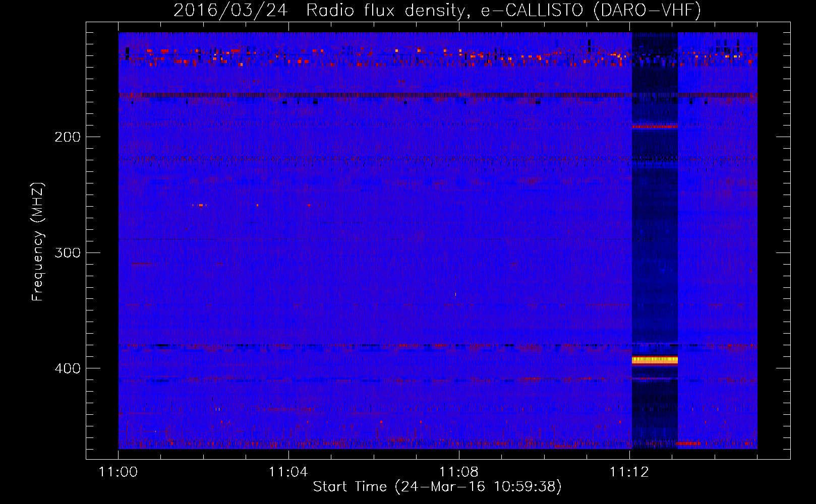Click the 300 frequency tick label
The image size is (816, 504).
(68, 253)
